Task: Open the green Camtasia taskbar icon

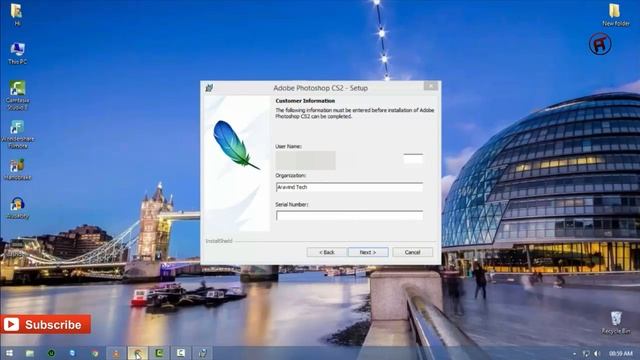Action: pyautogui.click(x=160, y=353)
